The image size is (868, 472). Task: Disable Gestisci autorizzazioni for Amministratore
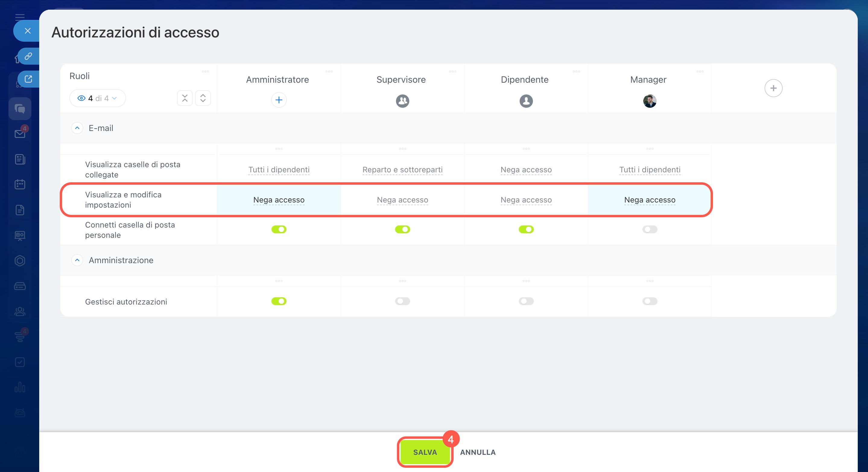tap(279, 301)
